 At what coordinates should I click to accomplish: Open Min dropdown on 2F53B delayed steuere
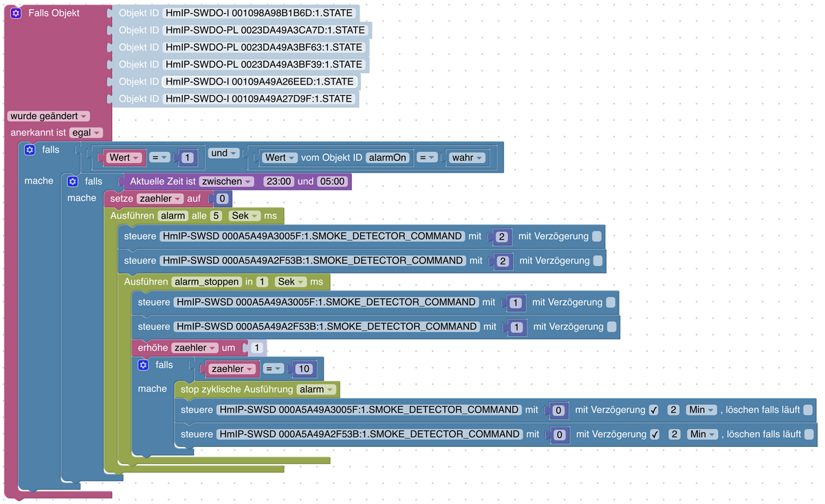[x=703, y=434]
